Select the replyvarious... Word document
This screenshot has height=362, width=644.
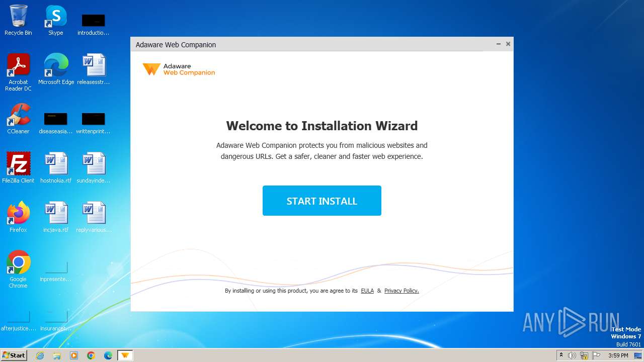94,217
